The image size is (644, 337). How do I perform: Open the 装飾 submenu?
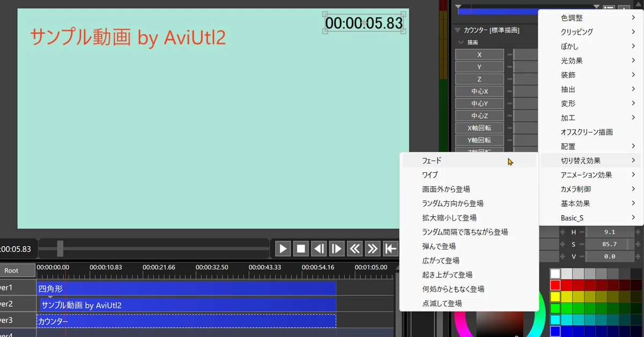(592, 75)
